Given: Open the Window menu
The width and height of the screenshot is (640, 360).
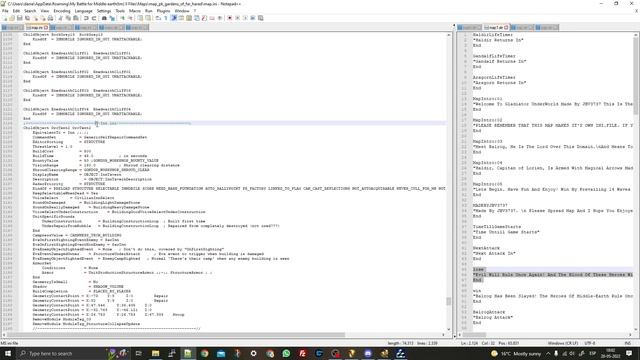Looking at the screenshot, I should click(x=182, y=11).
